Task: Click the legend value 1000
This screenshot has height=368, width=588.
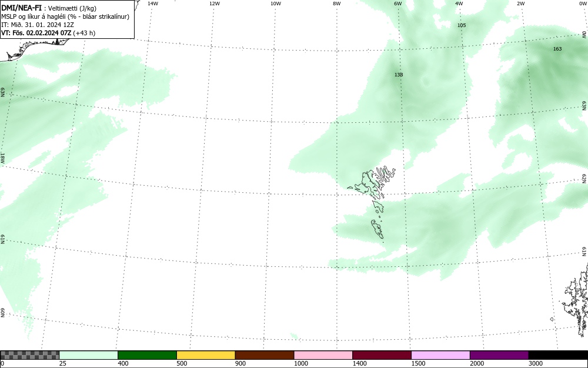Action: point(300,363)
